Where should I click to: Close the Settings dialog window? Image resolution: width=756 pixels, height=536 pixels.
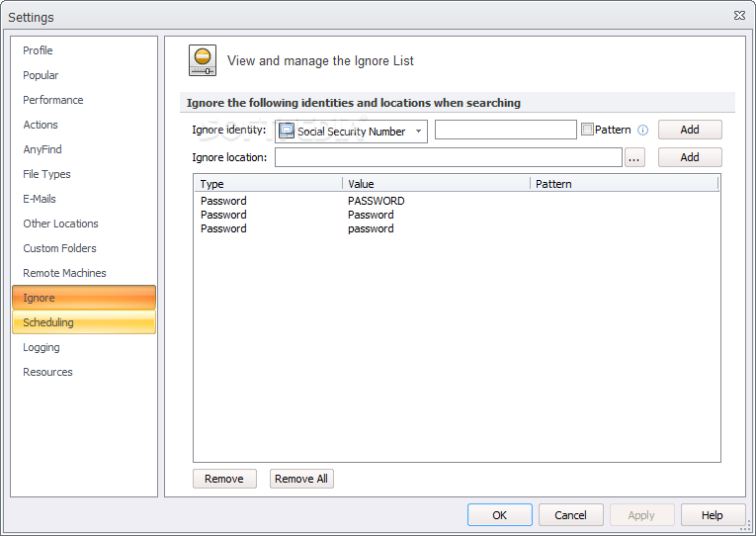pos(739,16)
